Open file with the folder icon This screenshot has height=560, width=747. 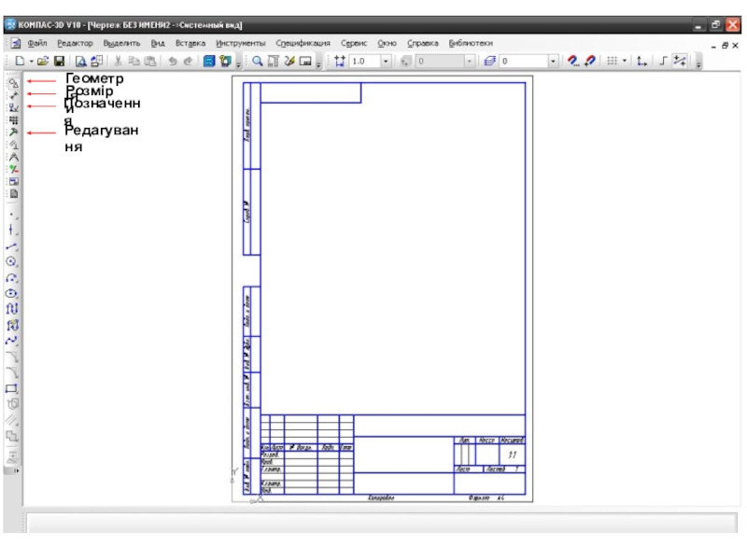[x=44, y=62]
